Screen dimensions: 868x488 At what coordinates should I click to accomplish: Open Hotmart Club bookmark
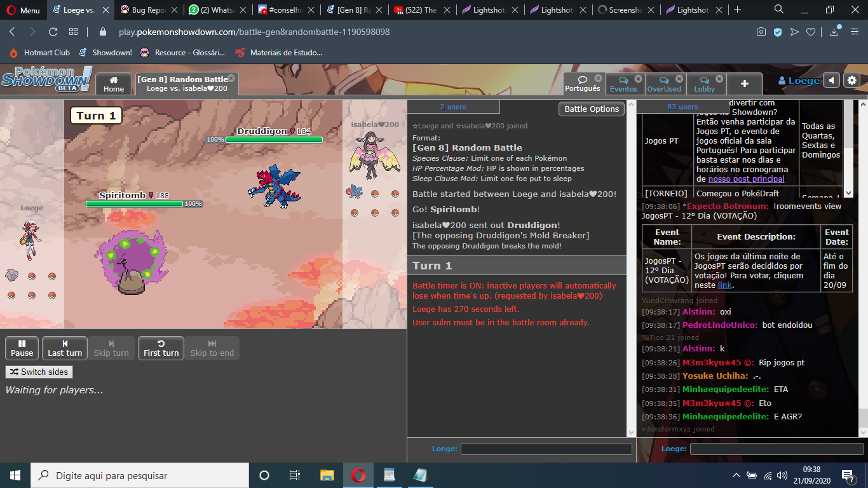click(x=39, y=53)
